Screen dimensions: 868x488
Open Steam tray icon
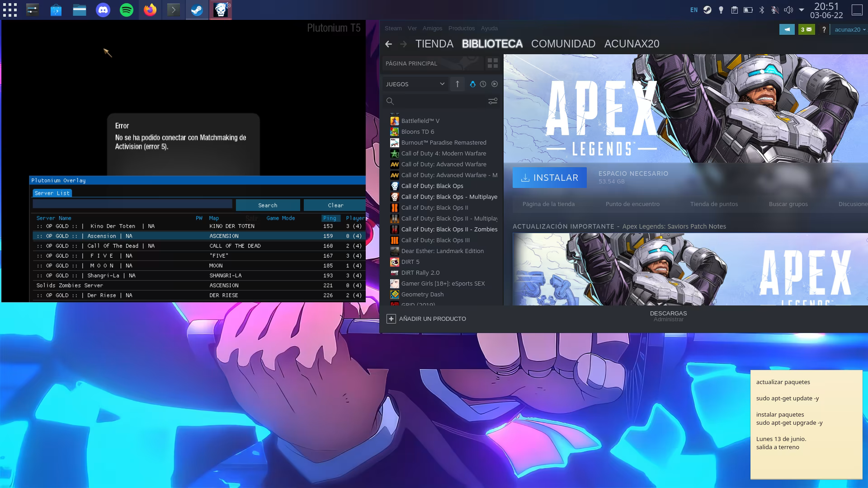[x=708, y=10]
